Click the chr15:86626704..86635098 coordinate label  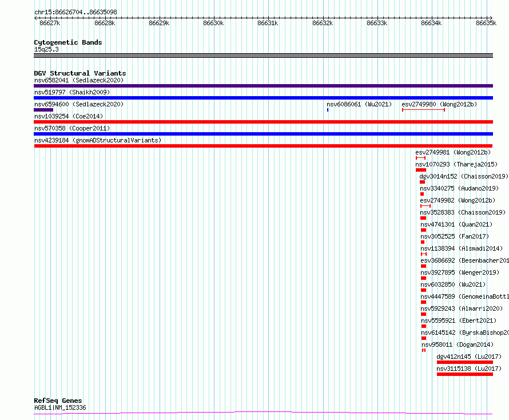pos(75,13)
